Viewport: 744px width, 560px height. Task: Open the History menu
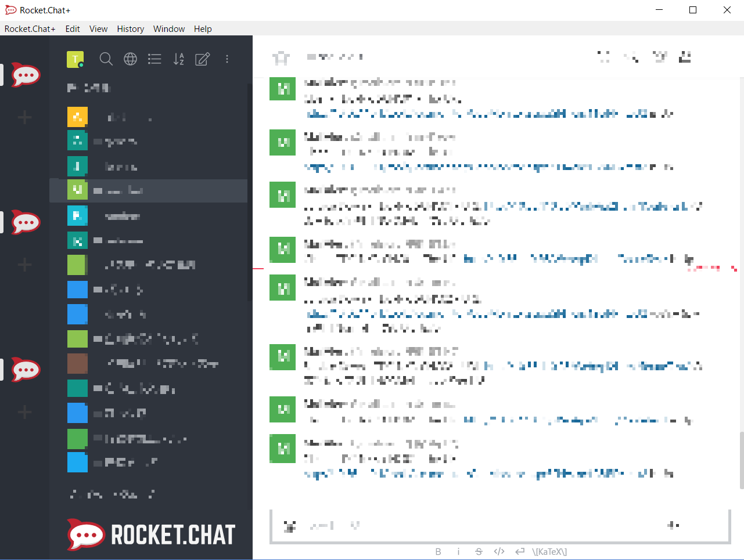pyautogui.click(x=130, y=28)
